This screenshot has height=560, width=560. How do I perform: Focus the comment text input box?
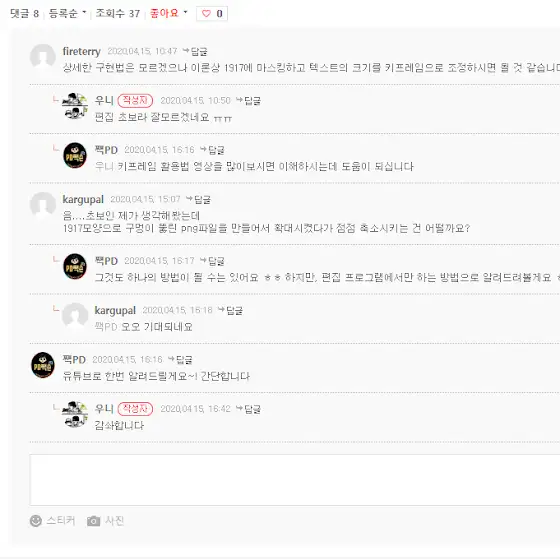(x=295, y=480)
